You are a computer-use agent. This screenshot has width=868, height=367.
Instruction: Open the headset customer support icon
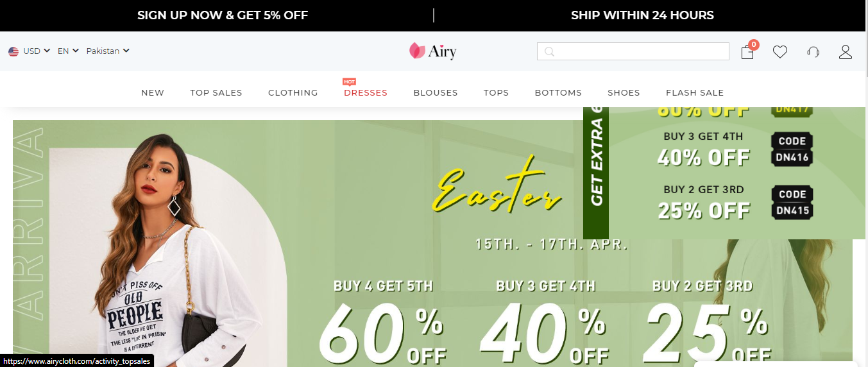coord(813,52)
